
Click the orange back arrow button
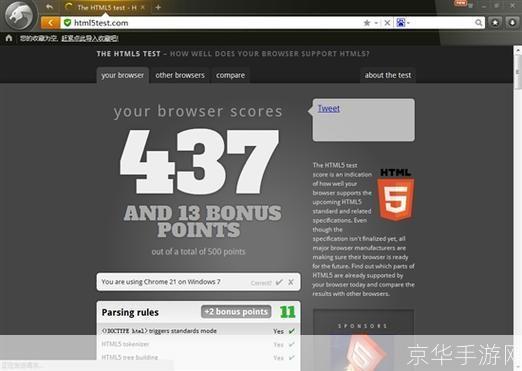point(50,23)
